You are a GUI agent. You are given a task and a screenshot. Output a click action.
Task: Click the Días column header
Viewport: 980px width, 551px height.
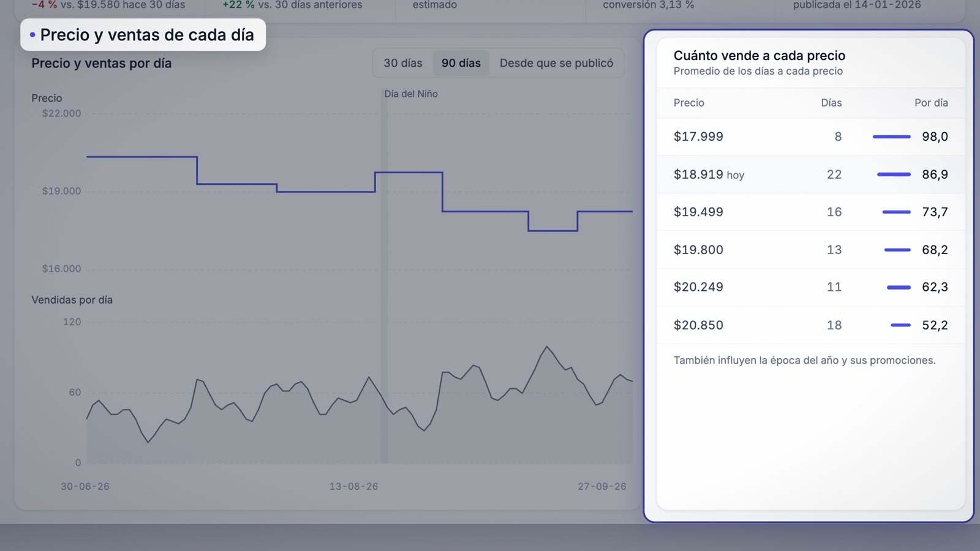tap(831, 103)
